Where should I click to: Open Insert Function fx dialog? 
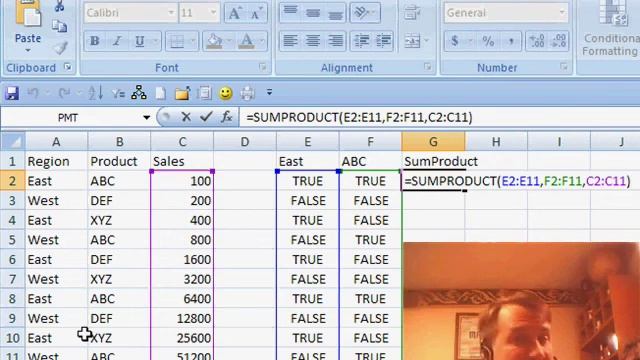point(227,118)
